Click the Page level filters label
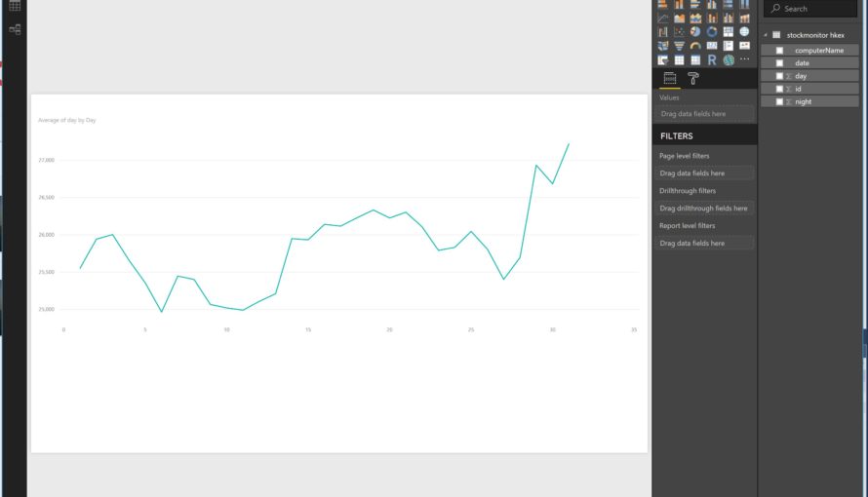Viewport: 868px width, 497px height. pos(685,156)
